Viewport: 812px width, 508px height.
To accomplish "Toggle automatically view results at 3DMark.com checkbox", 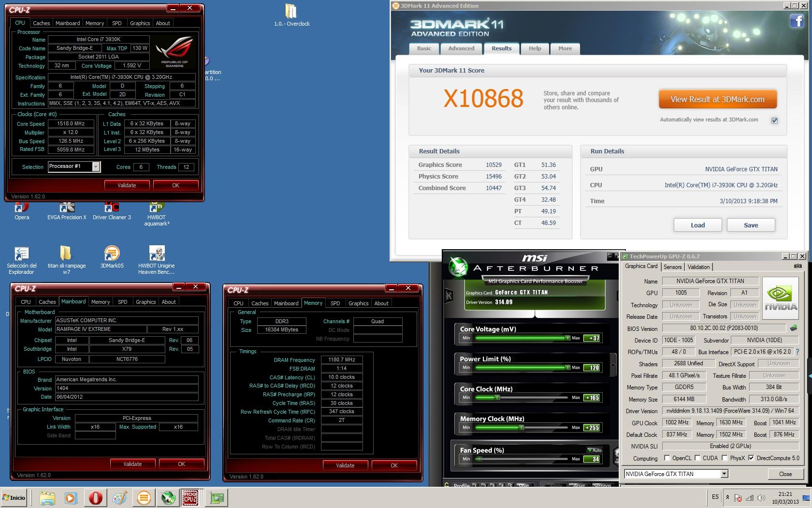I will click(774, 120).
